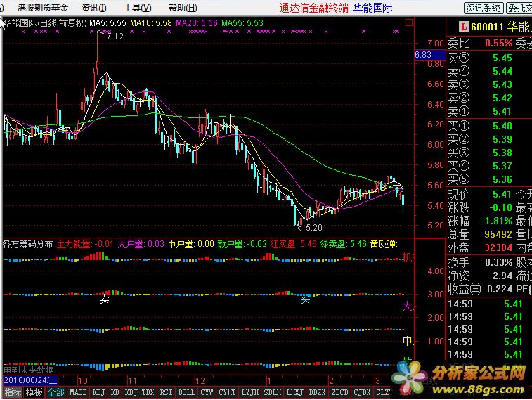The image size is (532, 400).
Task: Click the 绿卖盘 value label
Action: [x=344, y=244]
